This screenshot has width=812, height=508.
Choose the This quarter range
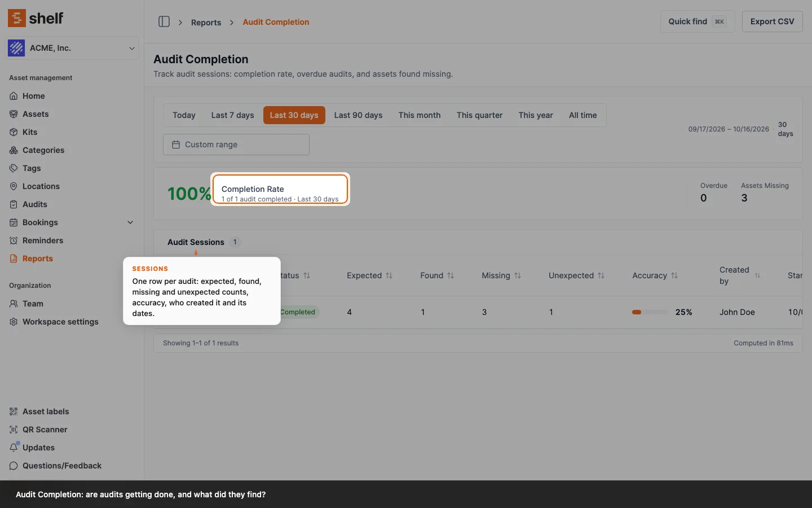pos(479,115)
